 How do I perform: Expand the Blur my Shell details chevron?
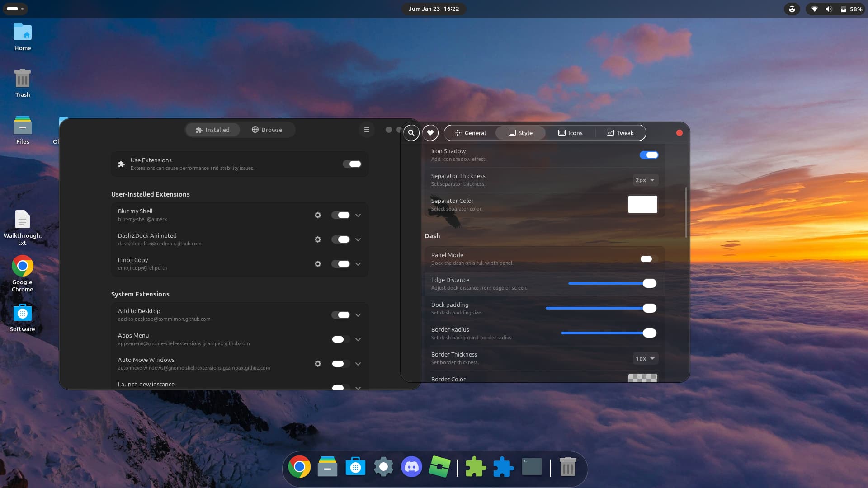click(358, 215)
